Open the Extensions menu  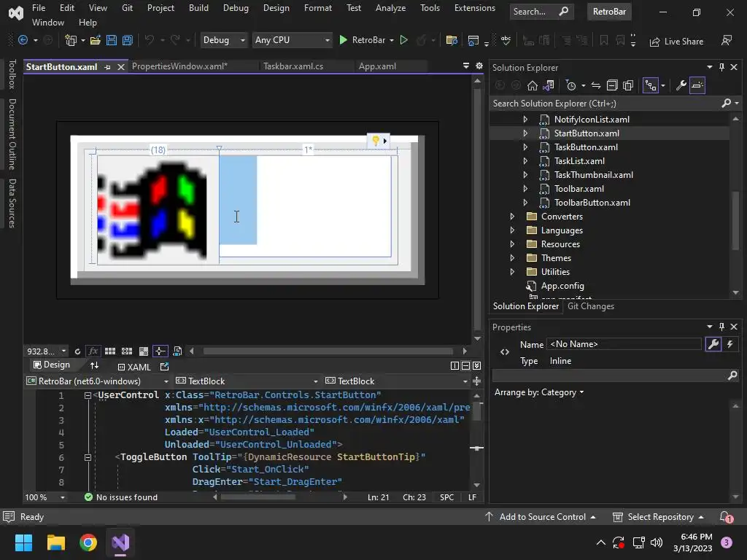(474, 8)
